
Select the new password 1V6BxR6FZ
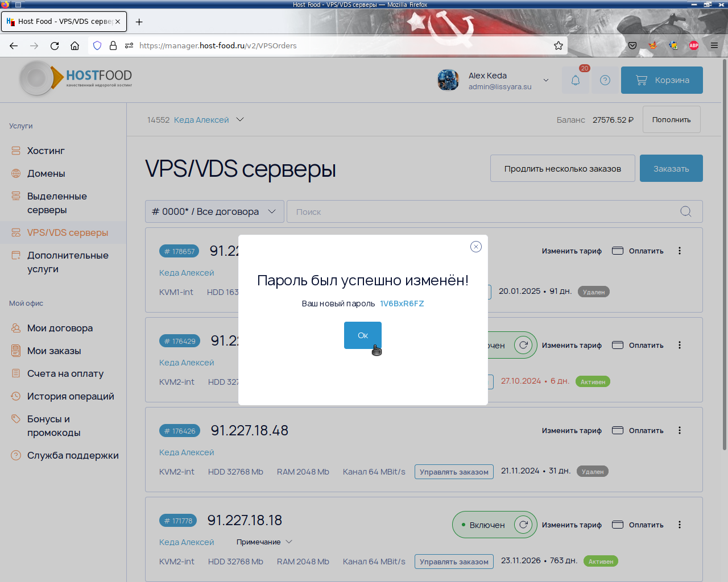click(402, 304)
